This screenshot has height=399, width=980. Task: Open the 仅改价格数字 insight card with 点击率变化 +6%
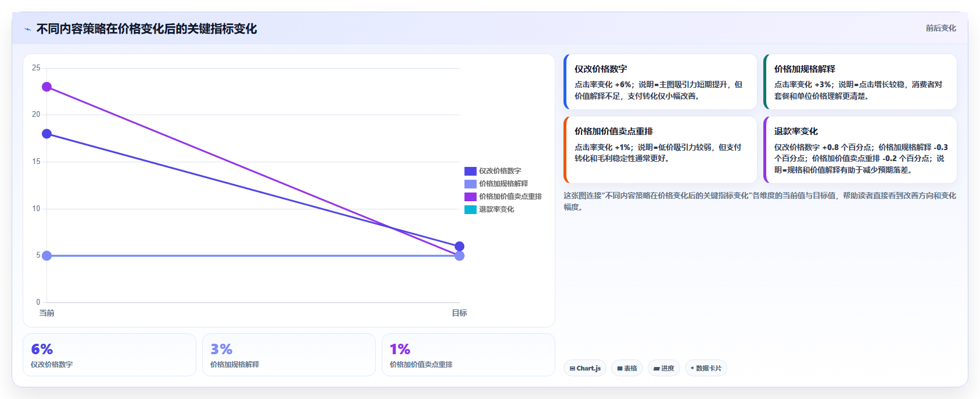[x=660, y=82]
